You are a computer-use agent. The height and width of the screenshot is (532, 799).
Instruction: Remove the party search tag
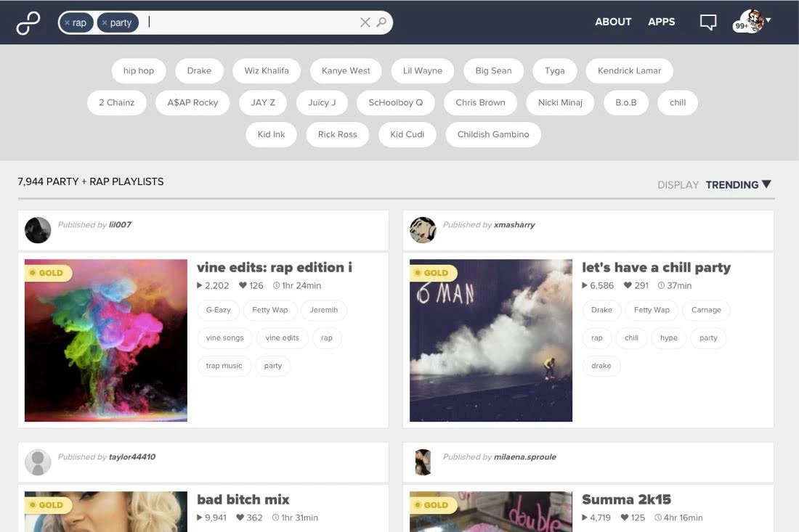tap(105, 23)
